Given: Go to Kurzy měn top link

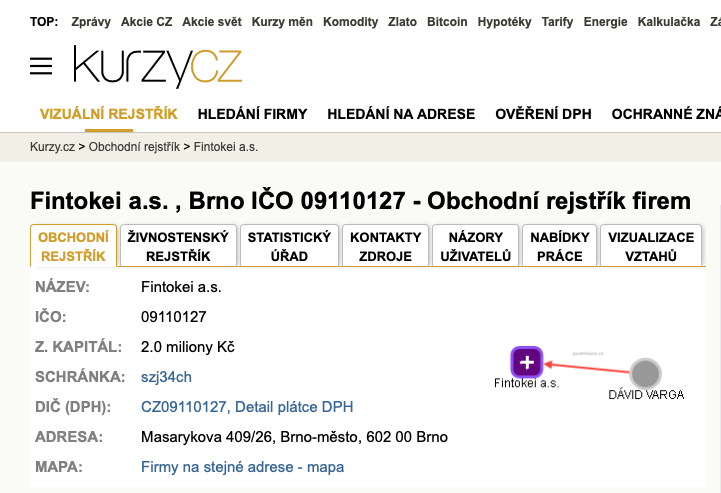Looking at the screenshot, I should pyautogui.click(x=282, y=22).
